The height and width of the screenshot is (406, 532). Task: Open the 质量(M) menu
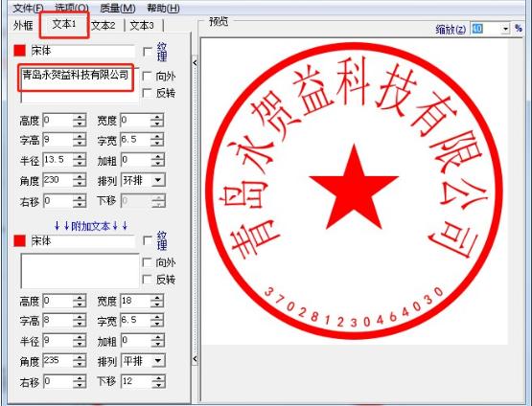118,8
